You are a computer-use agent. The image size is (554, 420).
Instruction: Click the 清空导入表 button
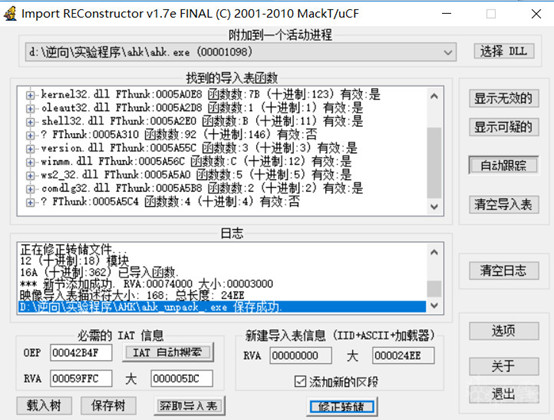click(503, 205)
